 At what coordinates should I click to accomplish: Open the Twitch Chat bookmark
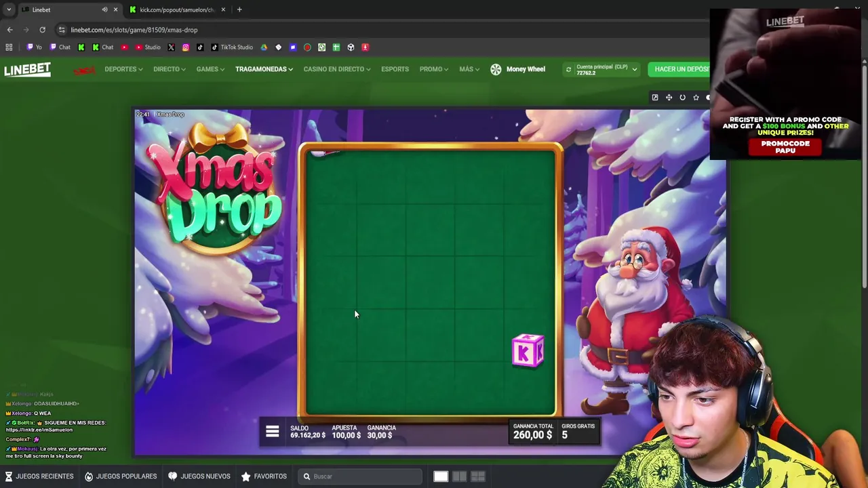[x=60, y=47]
